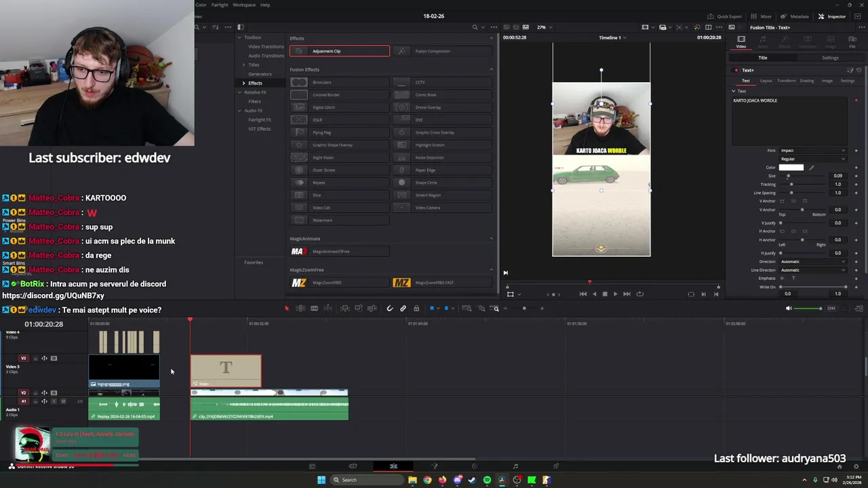Open the Workspace menu
Viewport: 868px width, 488px height.
tap(244, 5)
